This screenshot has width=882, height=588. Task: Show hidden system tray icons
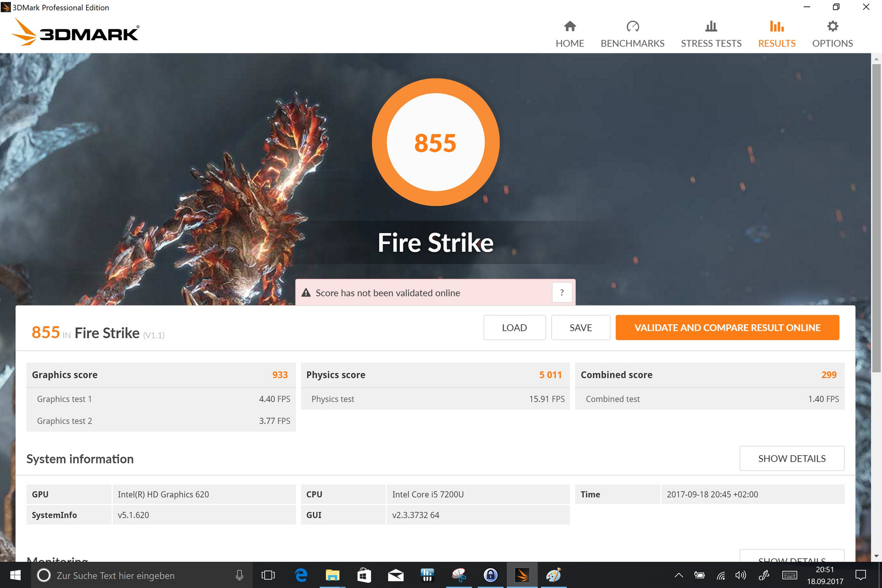click(x=679, y=575)
